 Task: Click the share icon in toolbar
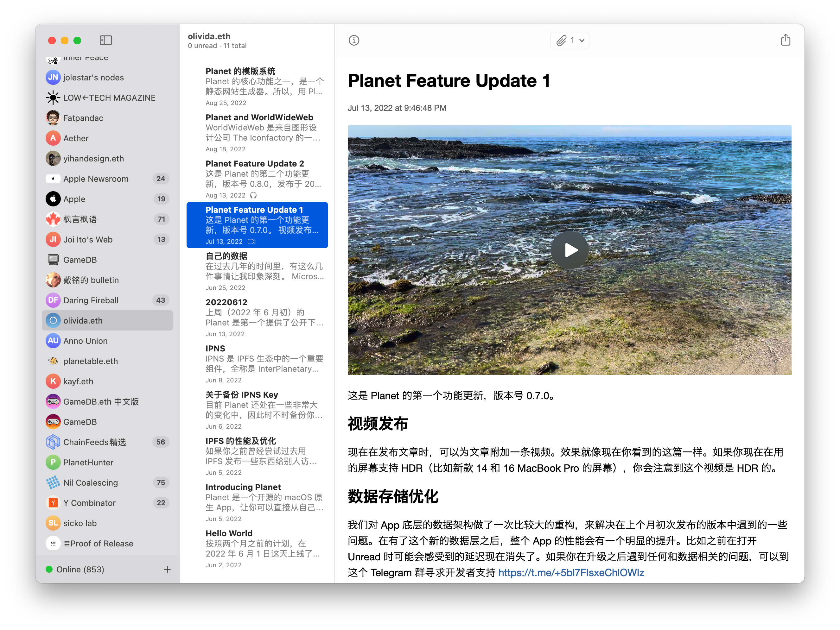coord(785,40)
